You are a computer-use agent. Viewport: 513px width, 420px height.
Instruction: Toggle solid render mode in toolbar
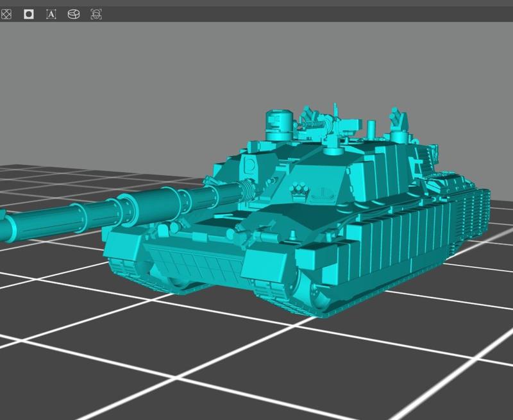click(x=28, y=13)
